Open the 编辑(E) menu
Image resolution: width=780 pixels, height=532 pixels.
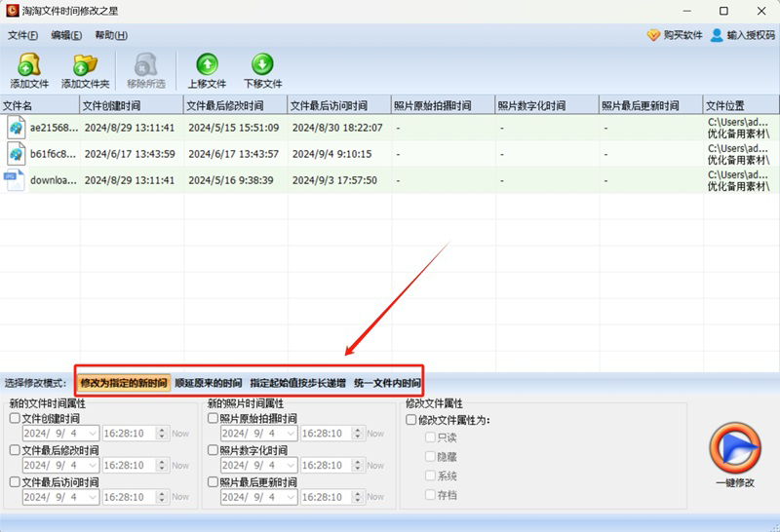(66, 35)
